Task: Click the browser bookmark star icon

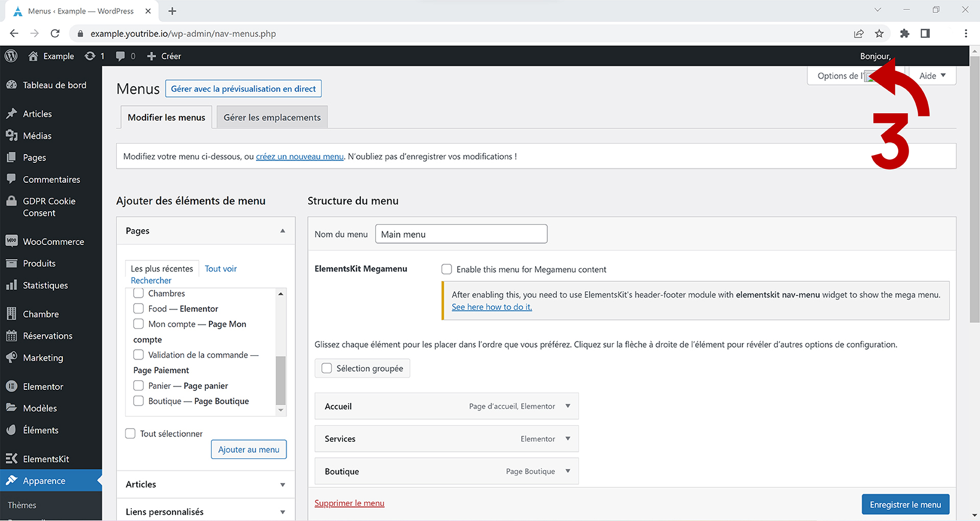Action: 879,34
